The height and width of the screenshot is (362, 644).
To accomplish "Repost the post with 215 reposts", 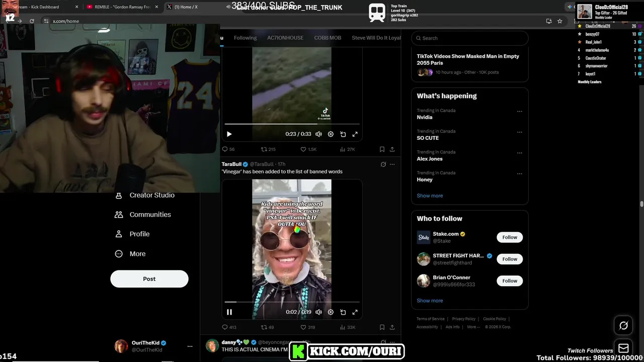I will [x=268, y=149].
